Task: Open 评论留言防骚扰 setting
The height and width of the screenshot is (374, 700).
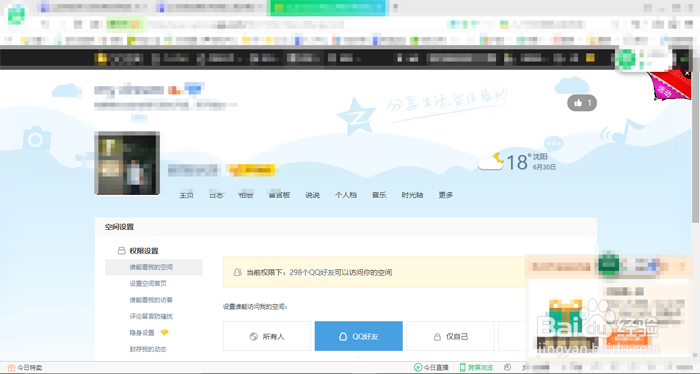Action: [x=151, y=316]
